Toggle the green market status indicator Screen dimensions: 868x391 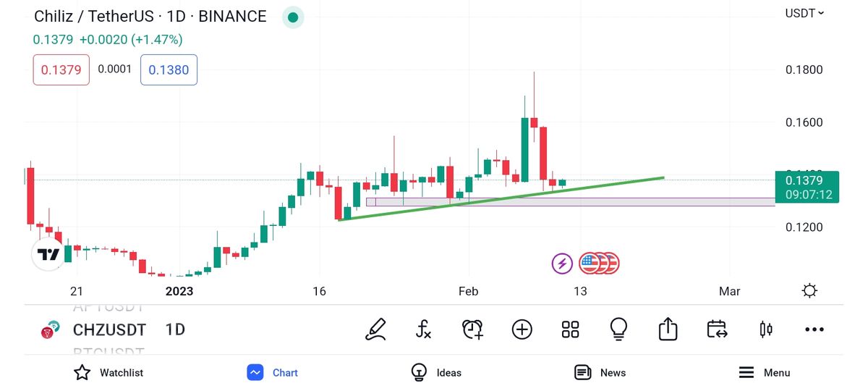coord(292,17)
